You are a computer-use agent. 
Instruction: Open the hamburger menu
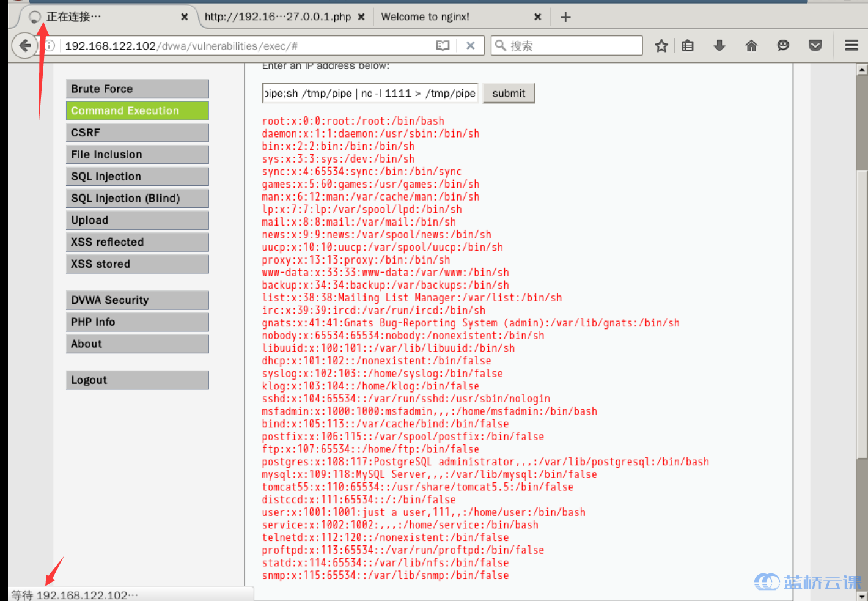click(x=851, y=46)
